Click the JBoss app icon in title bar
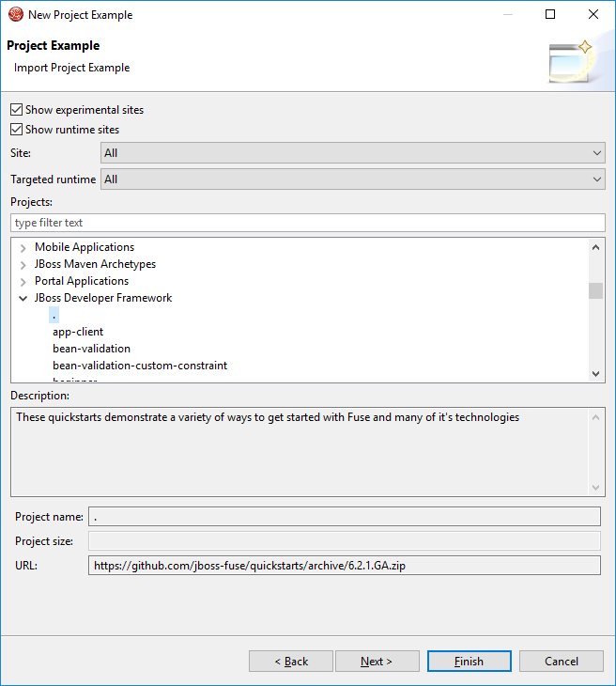This screenshot has width=616, height=686. point(15,14)
